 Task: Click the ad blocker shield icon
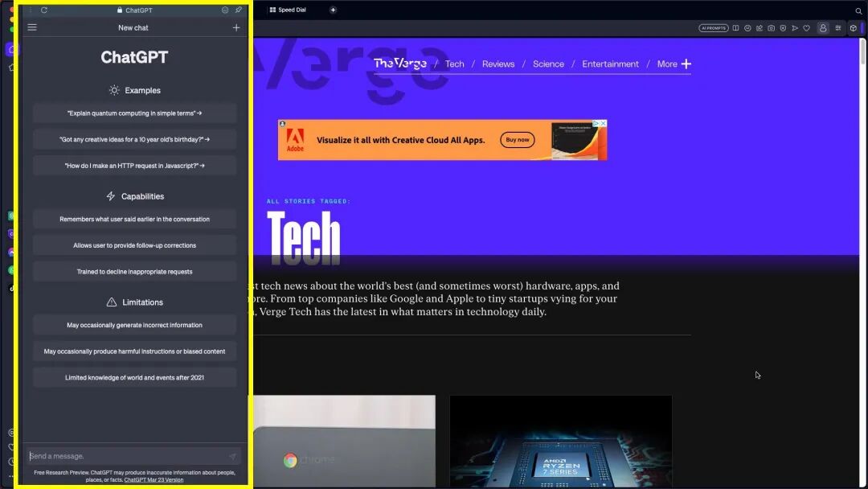point(783,27)
